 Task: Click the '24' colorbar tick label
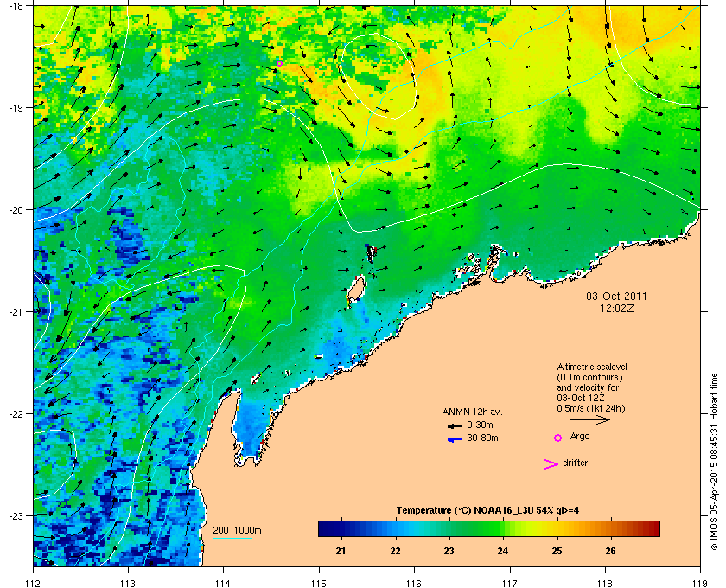pos(503,552)
